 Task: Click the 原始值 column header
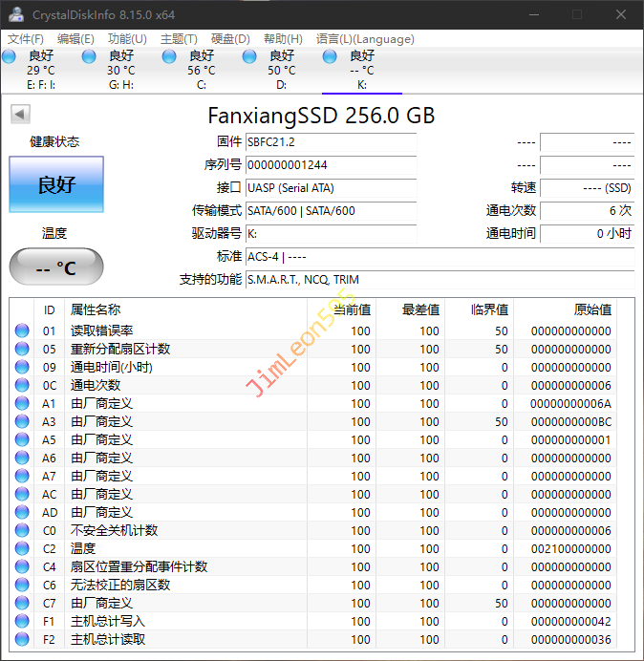(x=591, y=309)
